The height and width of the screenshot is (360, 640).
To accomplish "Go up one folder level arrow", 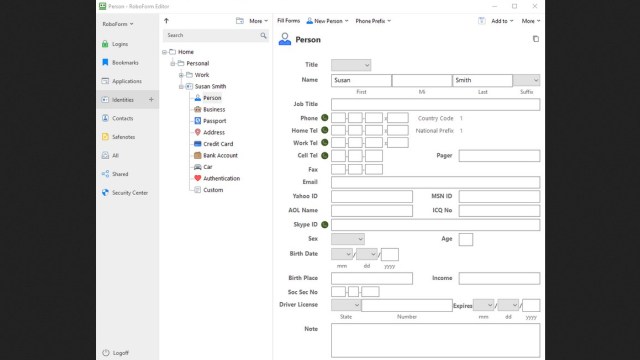I will tap(166, 21).
